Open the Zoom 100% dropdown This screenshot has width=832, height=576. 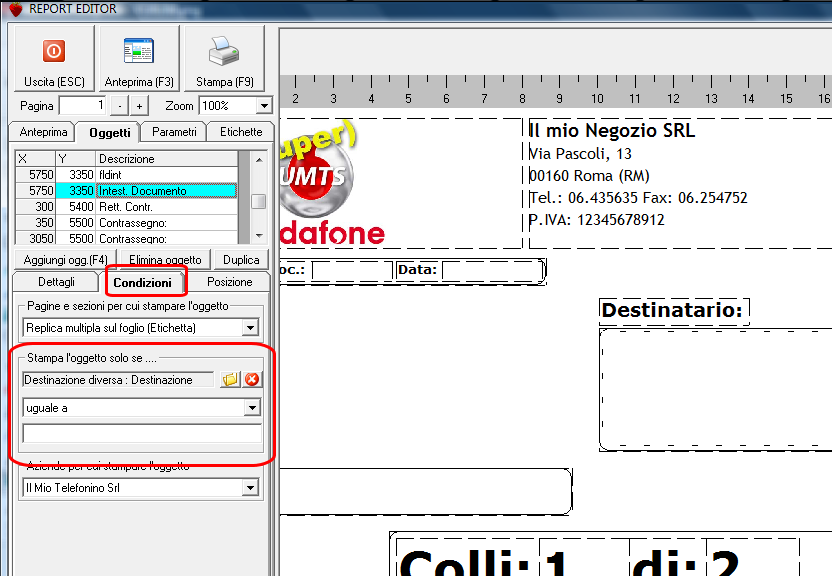pos(264,106)
